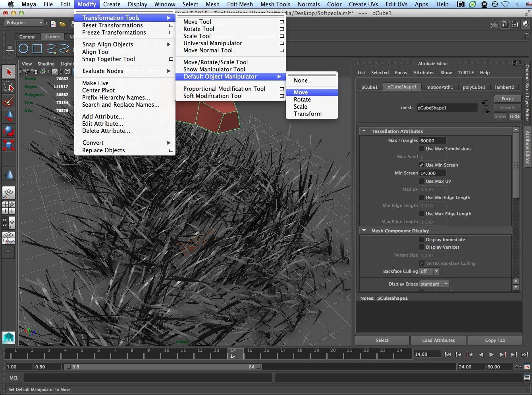Show the Attribute Editor sidebar icon
Image resolution: width=532 pixels, height=395 pixels.
pyautogui.click(x=505, y=25)
